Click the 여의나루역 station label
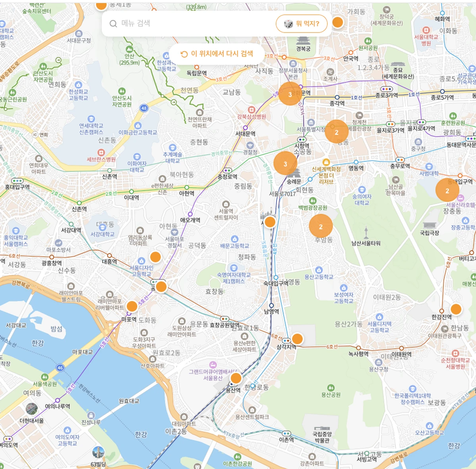 57,406
